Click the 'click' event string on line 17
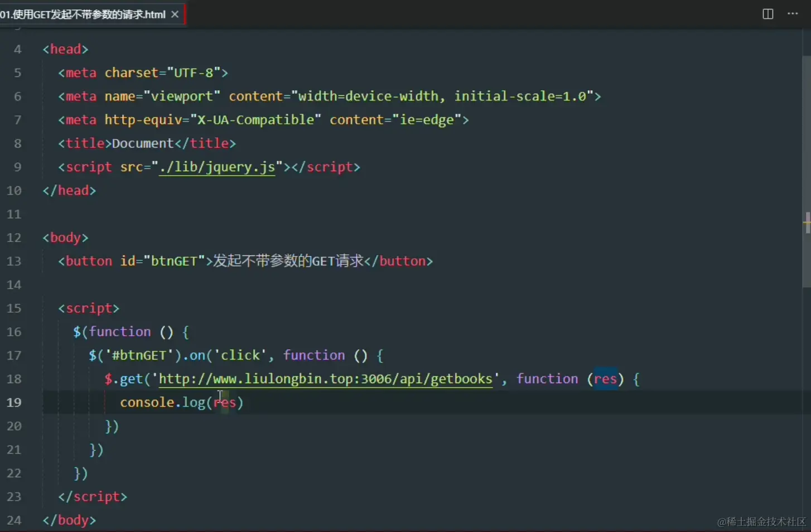The height and width of the screenshot is (532, 811). pyautogui.click(x=241, y=355)
